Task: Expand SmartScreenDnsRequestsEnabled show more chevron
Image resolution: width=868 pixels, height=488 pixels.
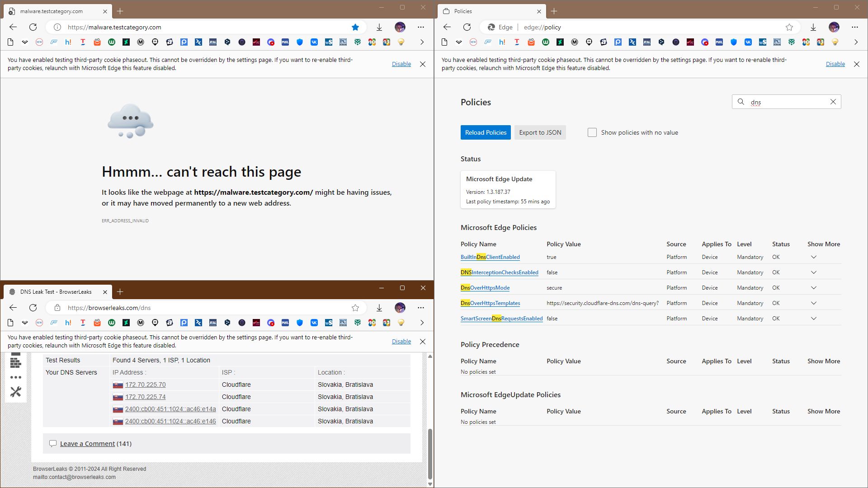Action: (x=814, y=319)
